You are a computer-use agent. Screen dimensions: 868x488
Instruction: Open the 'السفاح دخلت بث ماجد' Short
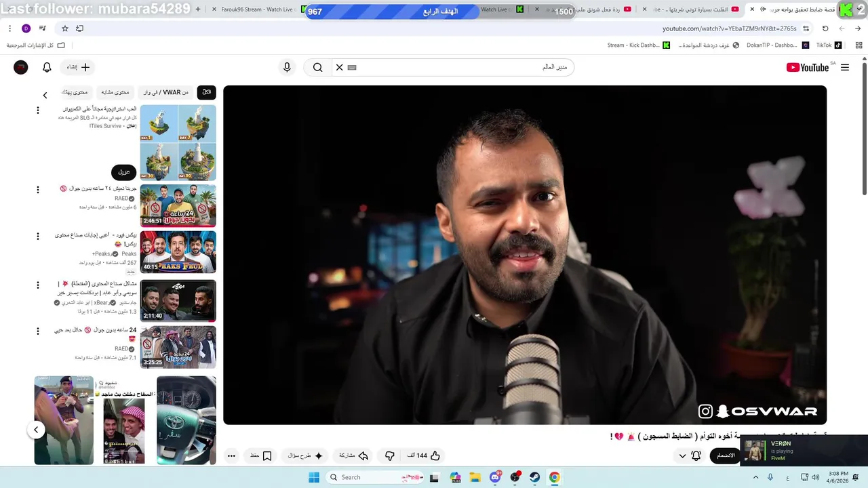pyautogui.click(x=124, y=420)
